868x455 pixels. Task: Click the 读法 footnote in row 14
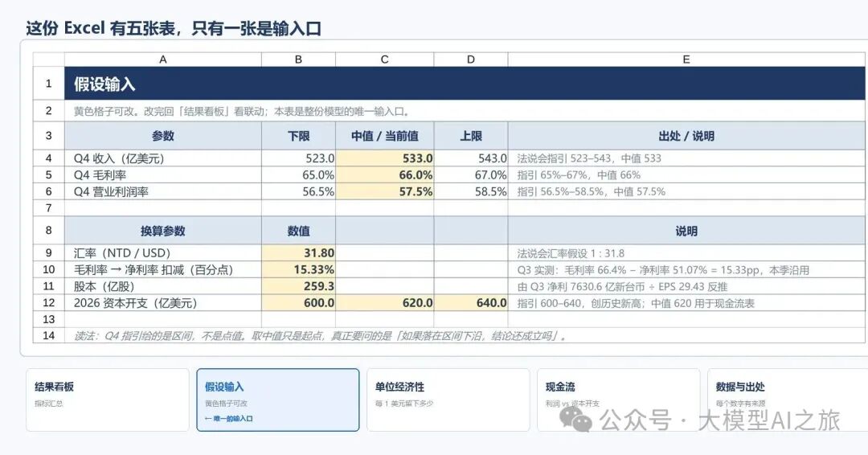point(465,335)
